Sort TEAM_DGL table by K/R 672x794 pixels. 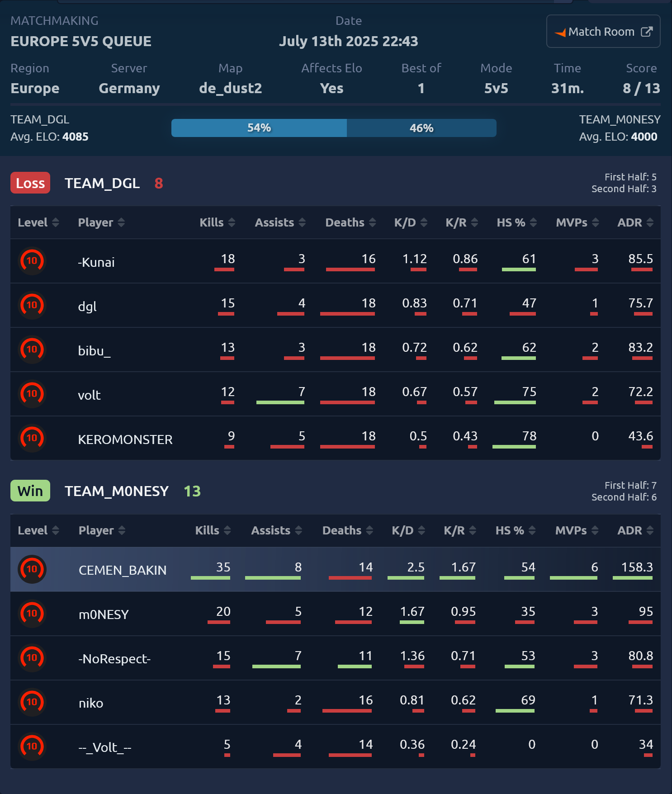click(462, 222)
